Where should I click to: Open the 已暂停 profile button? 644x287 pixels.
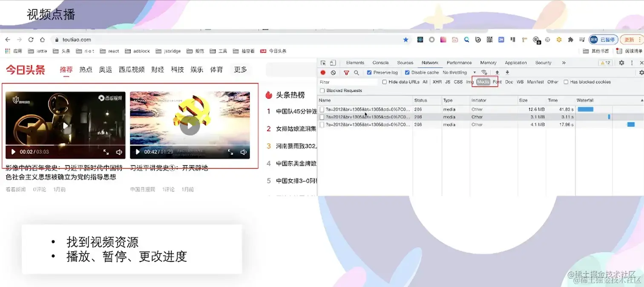(x=604, y=40)
